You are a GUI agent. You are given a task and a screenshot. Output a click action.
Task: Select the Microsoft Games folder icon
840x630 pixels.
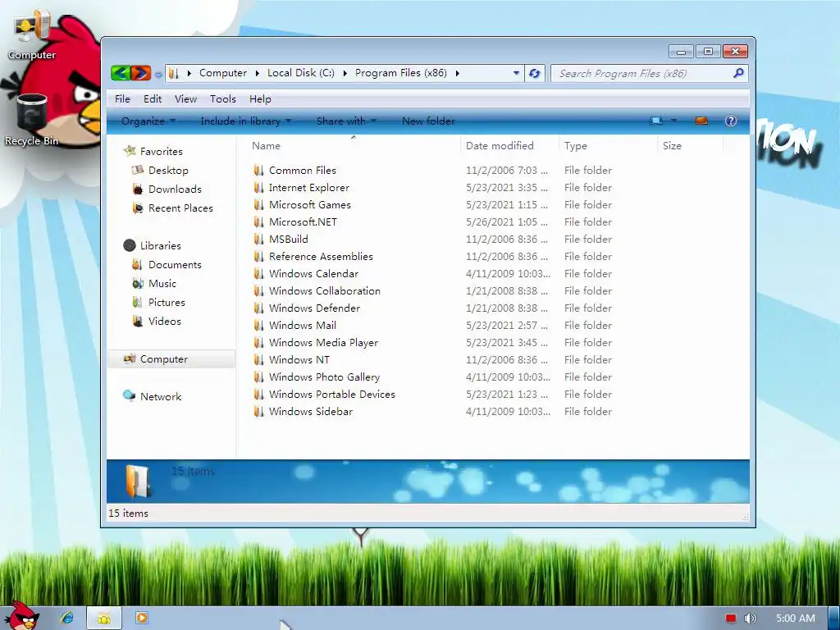pyautogui.click(x=258, y=204)
